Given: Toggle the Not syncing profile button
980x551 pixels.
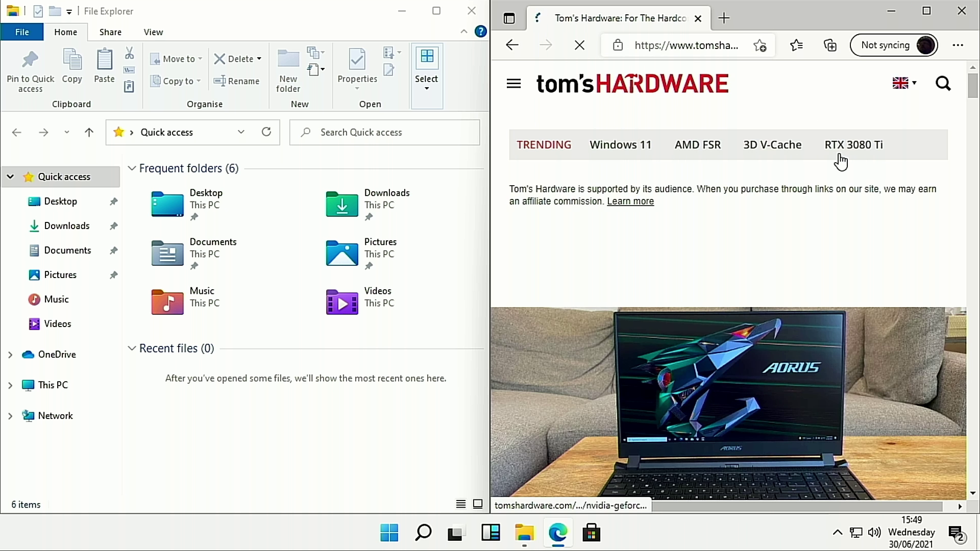Looking at the screenshot, I should [894, 45].
